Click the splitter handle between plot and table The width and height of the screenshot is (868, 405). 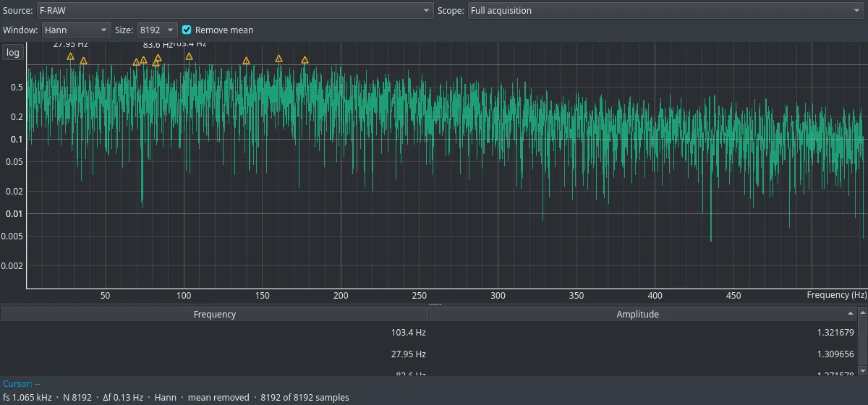(435, 304)
